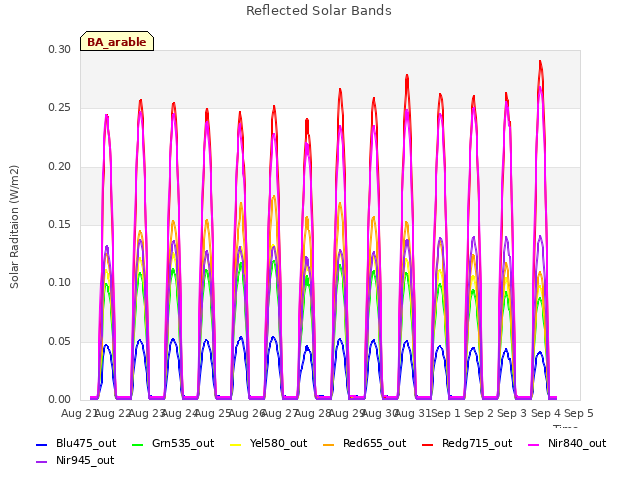Select the Reflected Solar Bands chart title

point(319,11)
